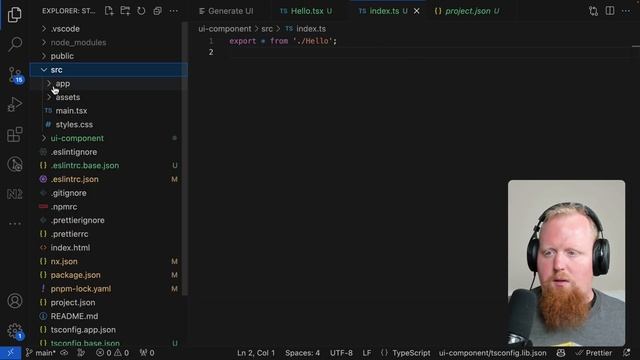Close the index.ts tab
This screenshot has width=640, height=360.
tap(416, 11)
